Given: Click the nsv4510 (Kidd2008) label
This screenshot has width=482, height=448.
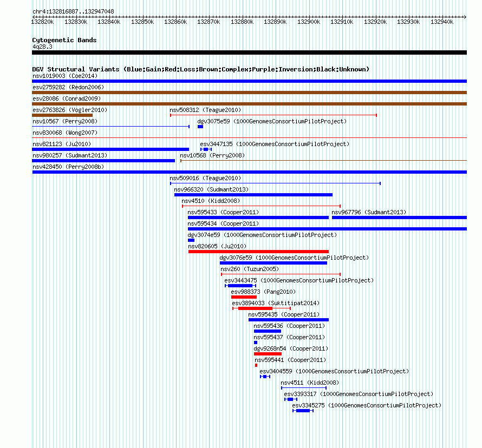Looking at the screenshot, I should click(211, 201).
